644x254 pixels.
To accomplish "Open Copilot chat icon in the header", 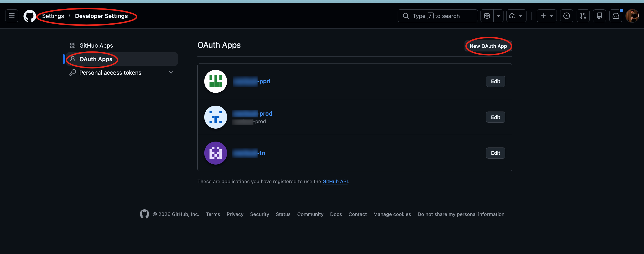I will (487, 16).
